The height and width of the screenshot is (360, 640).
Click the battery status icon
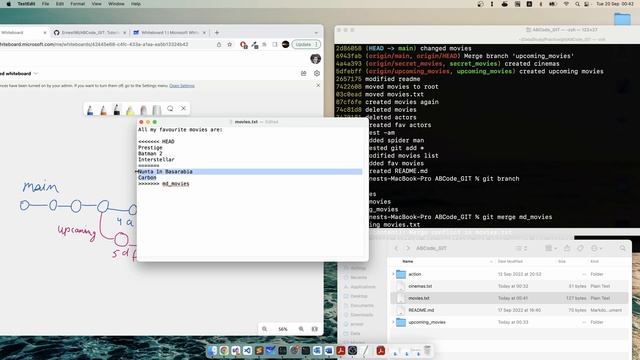(553, 4)
